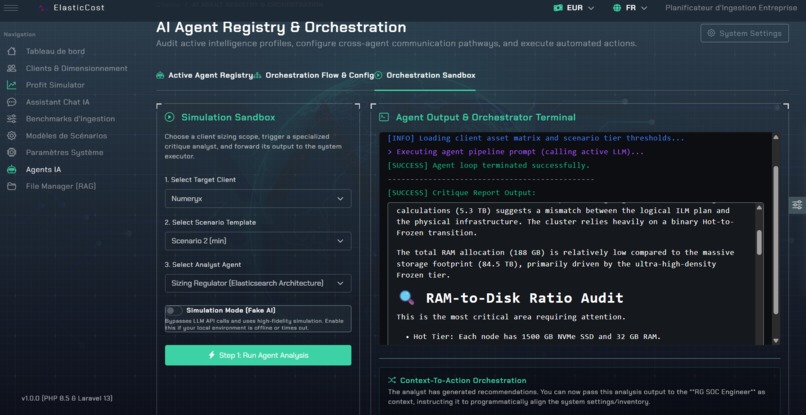Click the 'Hot Tier: Each node has 1500 GB' bullet
The width and height of the screenshot is (806, 415).
[x=537, y=337]
